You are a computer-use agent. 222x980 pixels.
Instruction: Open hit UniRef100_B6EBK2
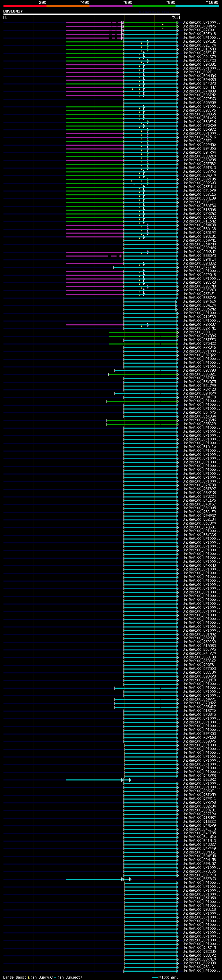pyautogui.click(x=199, y=780)
